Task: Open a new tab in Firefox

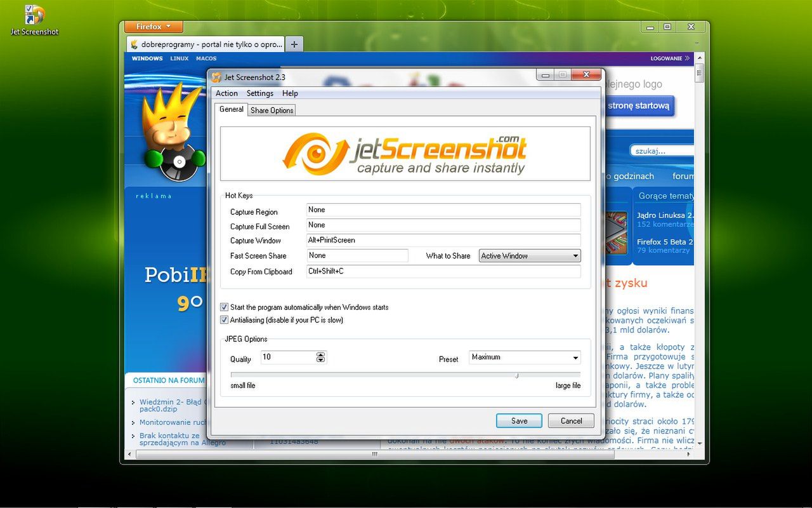Action: coord(294,44)
